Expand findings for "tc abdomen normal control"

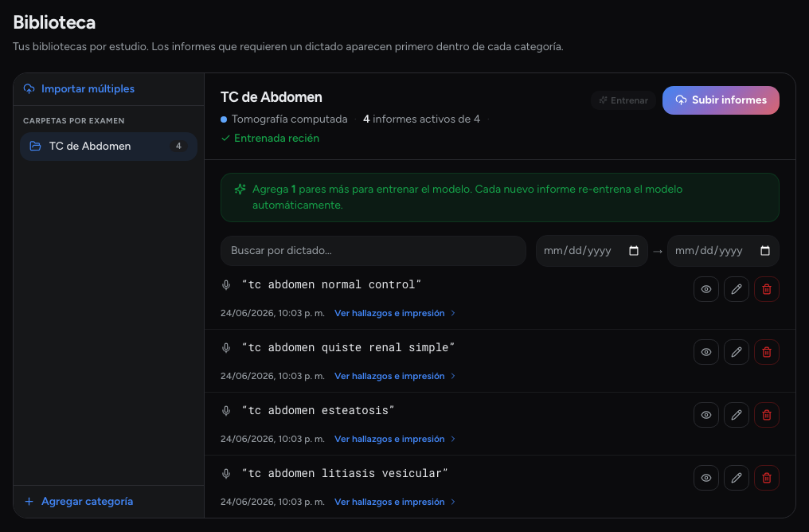(395, 313)
